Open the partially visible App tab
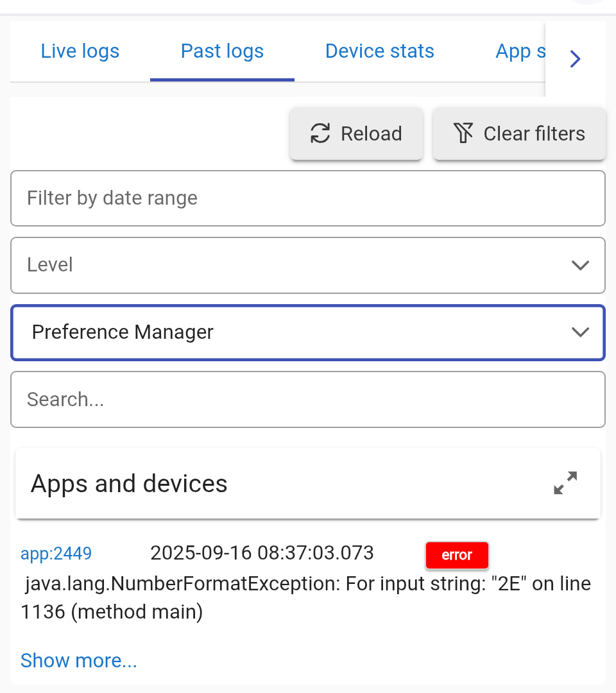This screenshot has width=616, height=693. click(x=520, y=51)
